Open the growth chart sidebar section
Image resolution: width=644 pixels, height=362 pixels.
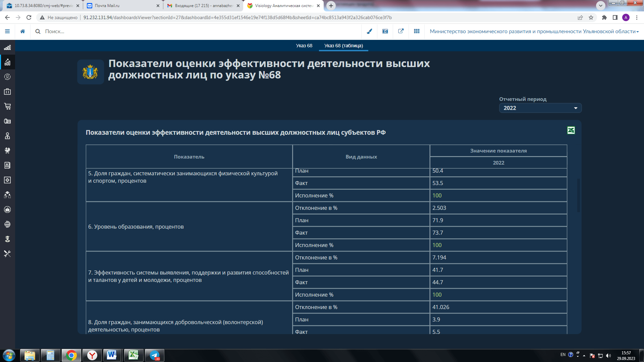[x=7, y=62]
